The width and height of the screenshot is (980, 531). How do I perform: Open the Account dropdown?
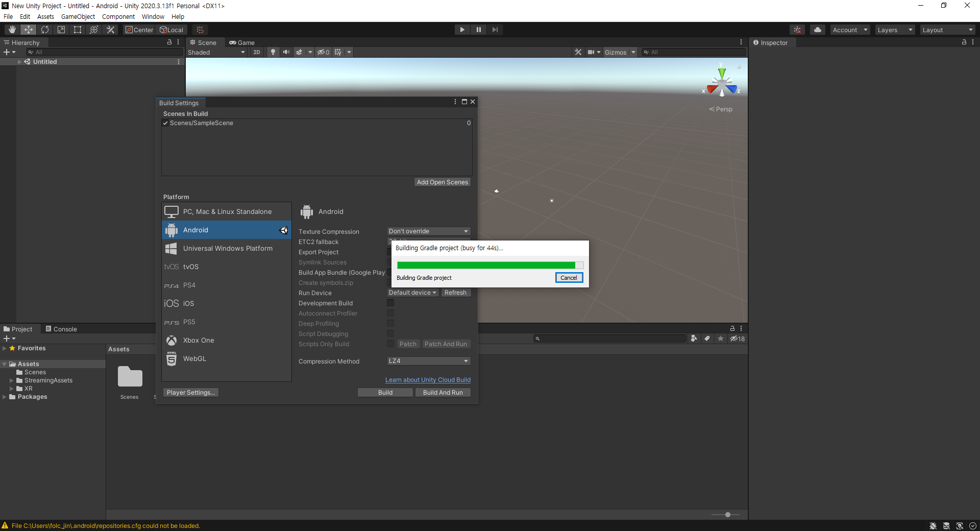click(x=850, y=30)
